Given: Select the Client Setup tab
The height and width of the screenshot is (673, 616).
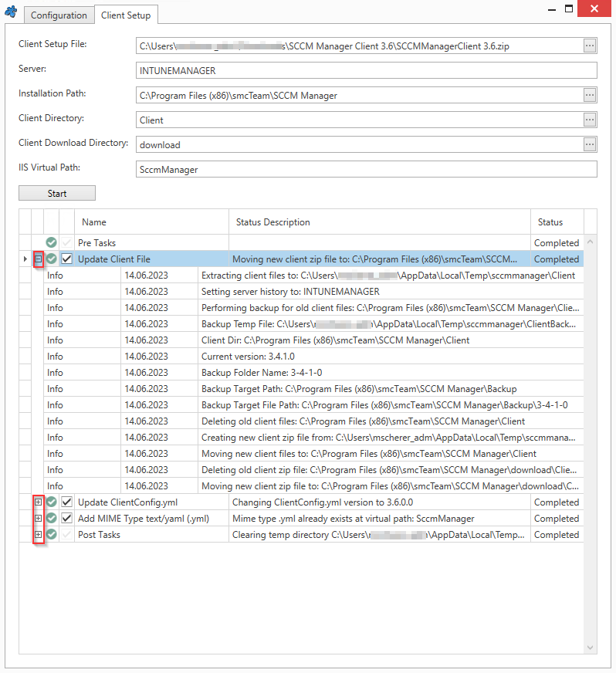Looking at the screenshot, I should [x=127, y=15].
